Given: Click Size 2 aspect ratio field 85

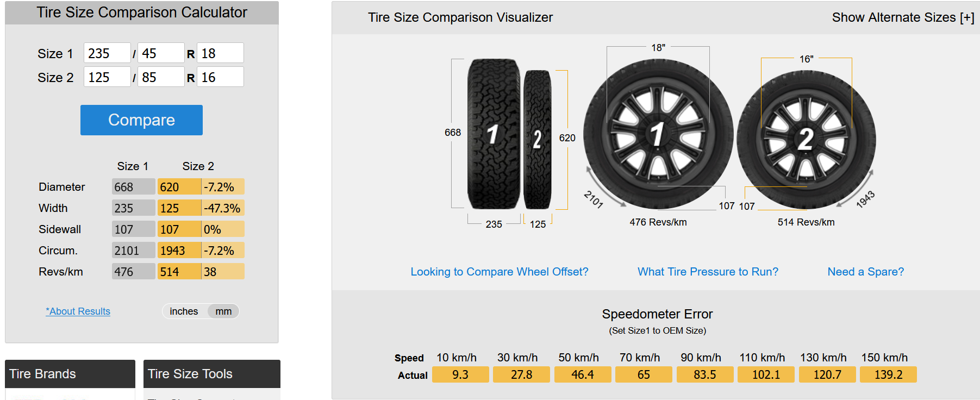Looking at the screenshot, I should pyautogui.click(x=161, y=77).
